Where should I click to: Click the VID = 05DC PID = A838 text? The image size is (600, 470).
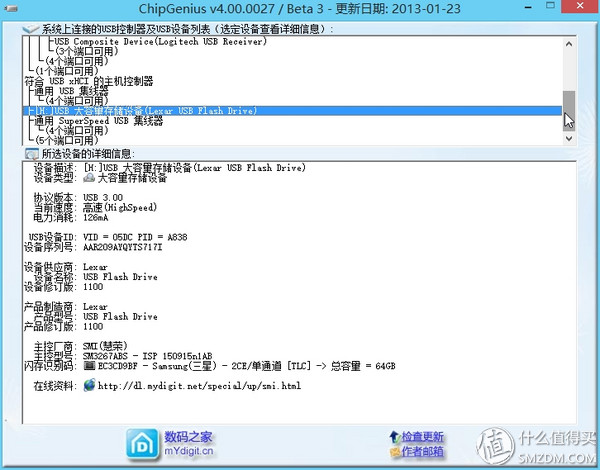(x=135, y=237)
